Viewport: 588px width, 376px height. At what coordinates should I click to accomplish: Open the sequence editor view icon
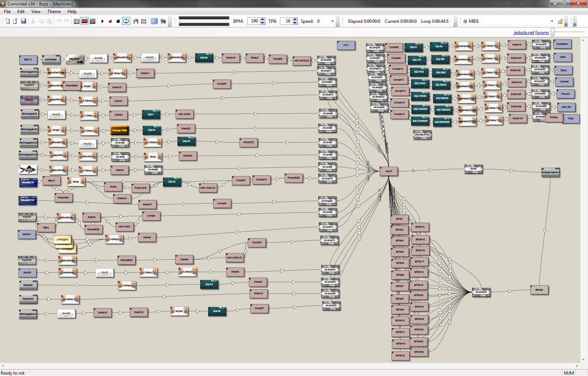[92, 21]
